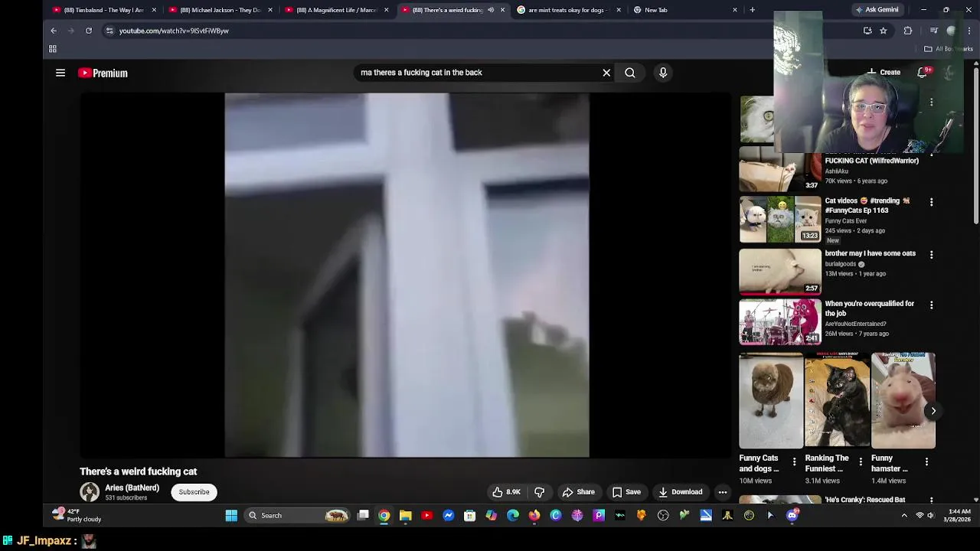Open options for brother may I have oats
The height and width of the screenshot is (551, 980).
tap(931, 255)
